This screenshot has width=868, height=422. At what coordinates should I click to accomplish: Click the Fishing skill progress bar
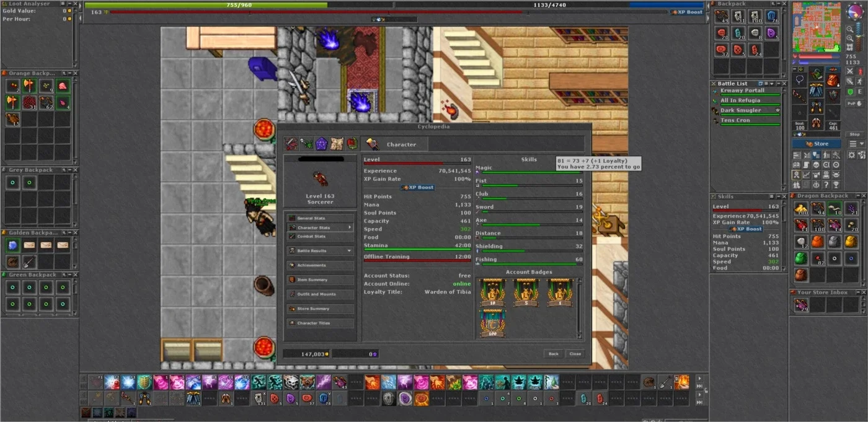click(532, 263)
